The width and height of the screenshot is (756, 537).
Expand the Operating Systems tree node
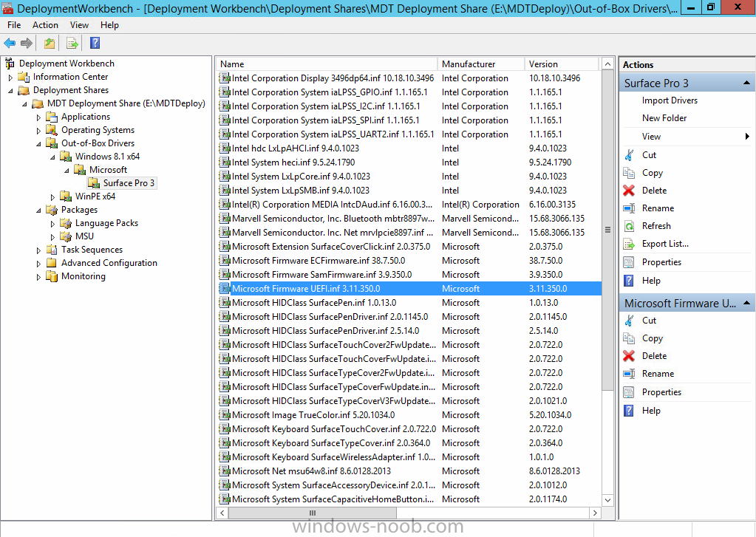coord(38,130)
